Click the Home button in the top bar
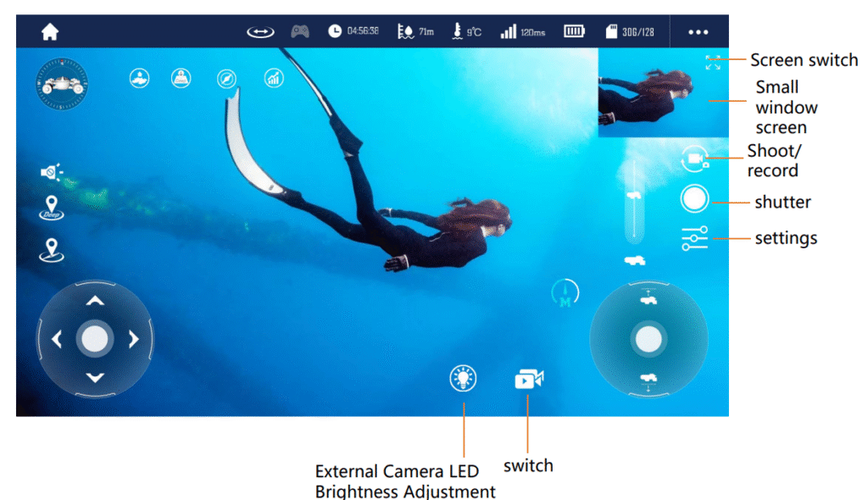The height and width of the screenshot is (500, 868). click(49, 31)
